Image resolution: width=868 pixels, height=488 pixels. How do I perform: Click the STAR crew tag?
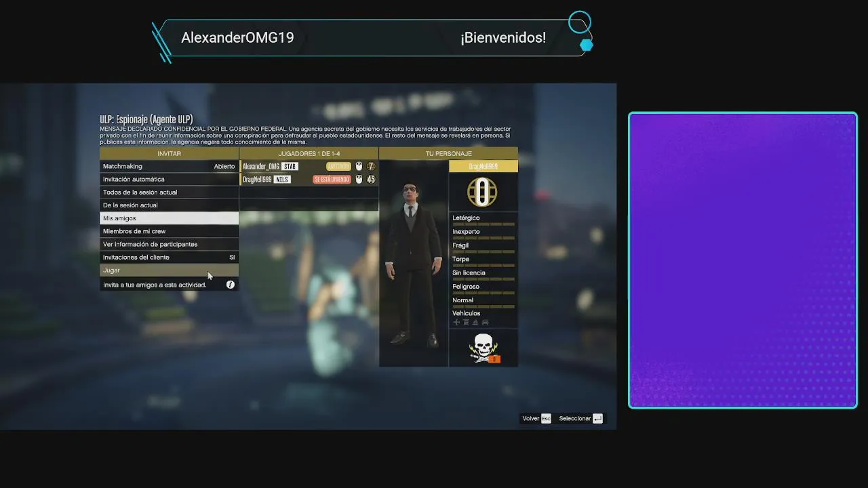290,166
